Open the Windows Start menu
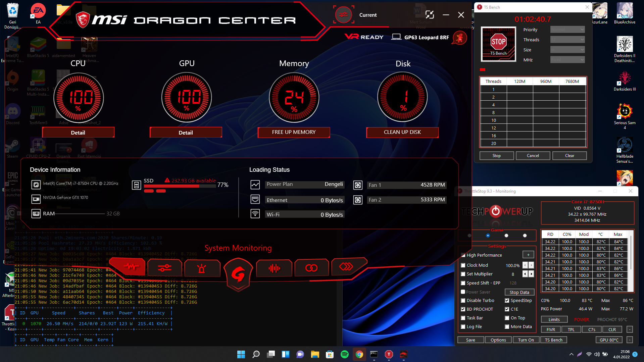Viewport: 644px width, 362px height. pyautogui.click(x=241, y=354)
